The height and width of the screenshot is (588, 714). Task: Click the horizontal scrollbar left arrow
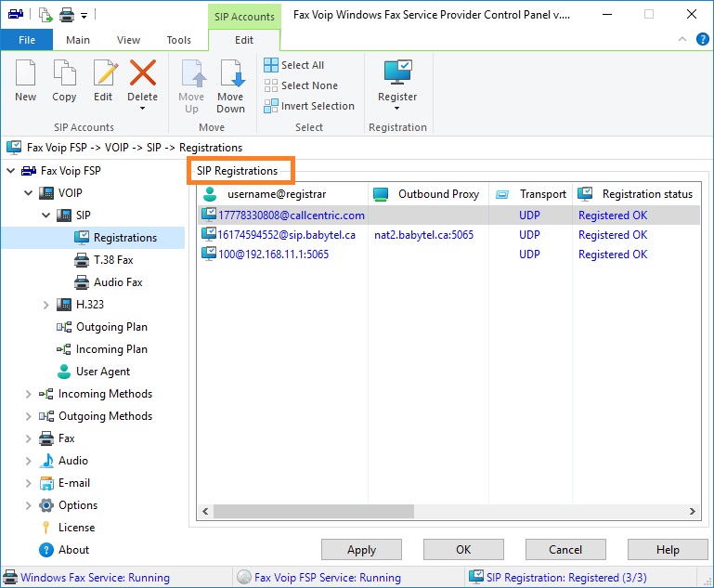point(205,511)
